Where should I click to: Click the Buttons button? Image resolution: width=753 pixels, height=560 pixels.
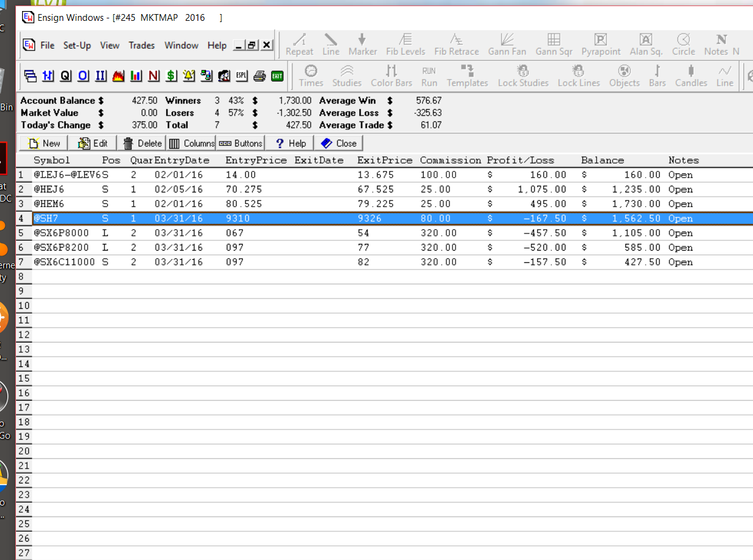click(240, 143)
